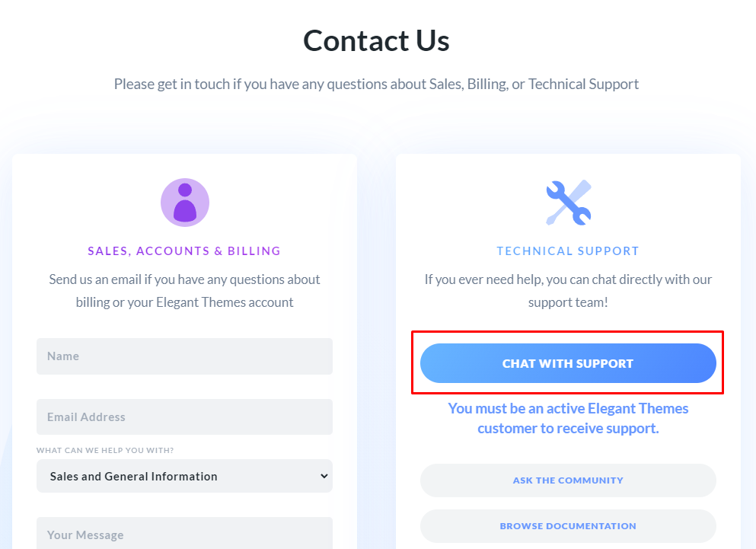Expand help topic list via chevron arrow
This screenshot has width=756, height=549.
(x=324, y=476)
